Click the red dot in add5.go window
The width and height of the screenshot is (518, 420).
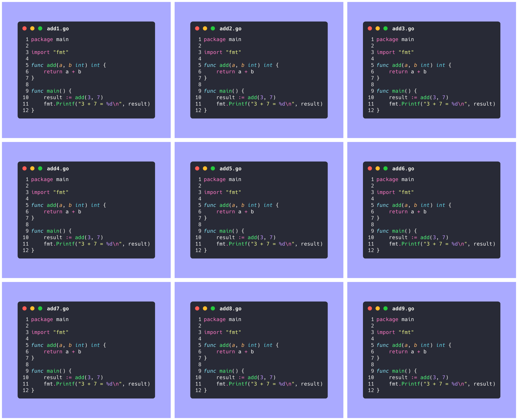point(197,168)
